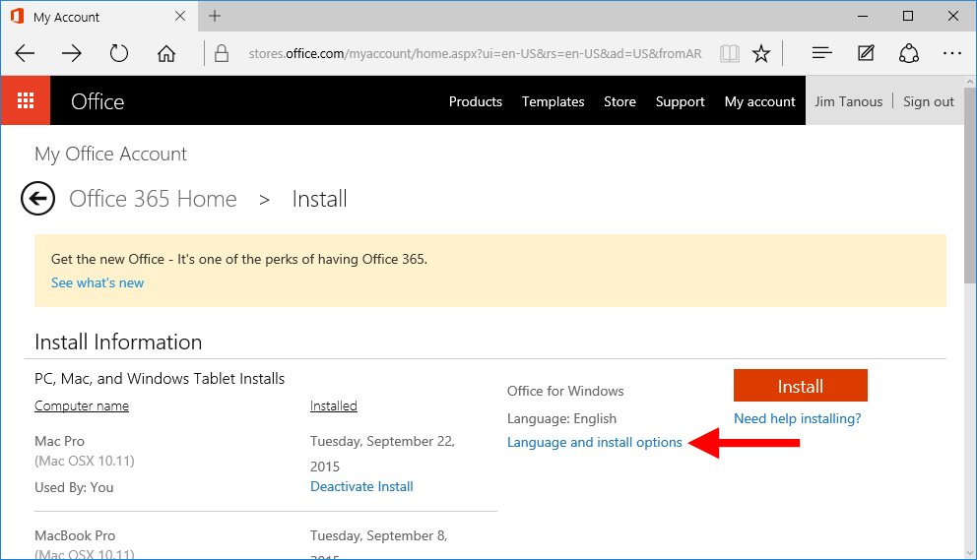Click the circled back arrow beside Office 365 Home
This screenshot has width=977, height=560.
38,199
